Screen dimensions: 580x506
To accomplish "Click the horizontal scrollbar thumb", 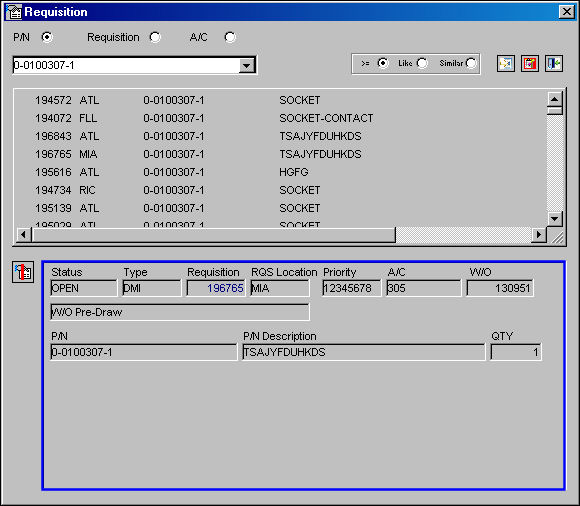I will pos(213,235).
